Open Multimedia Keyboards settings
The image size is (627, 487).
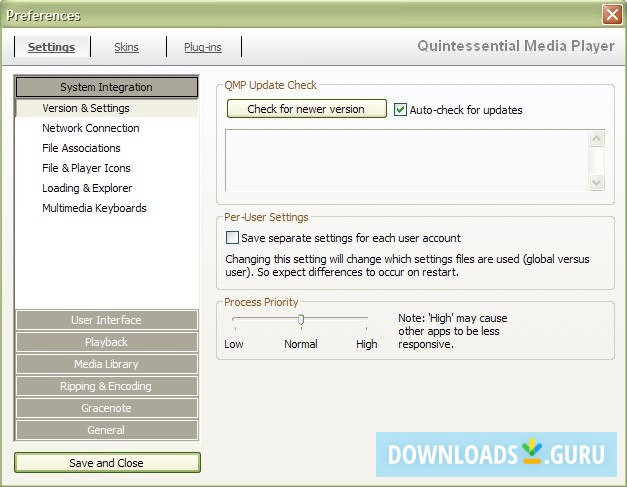pos(94,208)
